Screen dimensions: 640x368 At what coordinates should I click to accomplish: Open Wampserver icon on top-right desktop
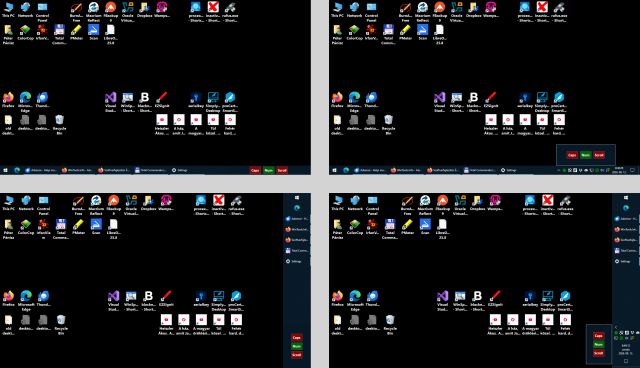tap(491, 10)
